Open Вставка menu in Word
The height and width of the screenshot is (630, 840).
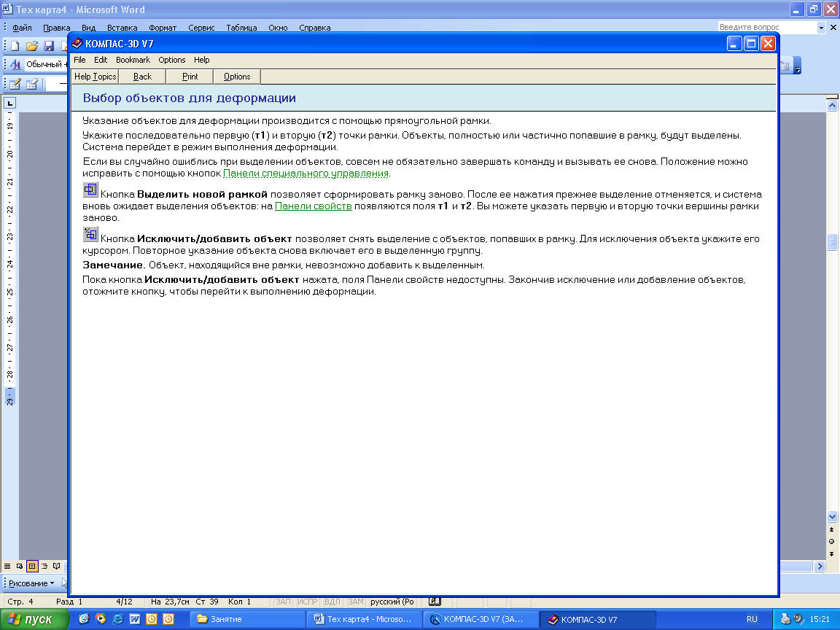click(122, 28)
